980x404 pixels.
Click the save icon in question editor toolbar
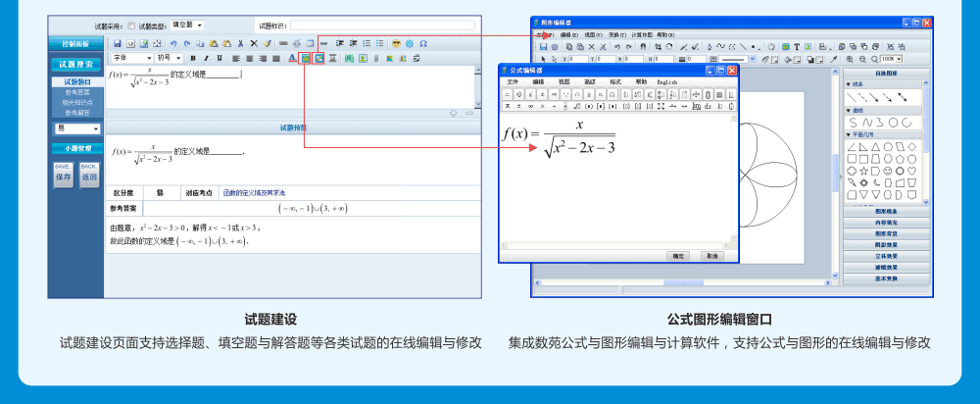(117, 44)
